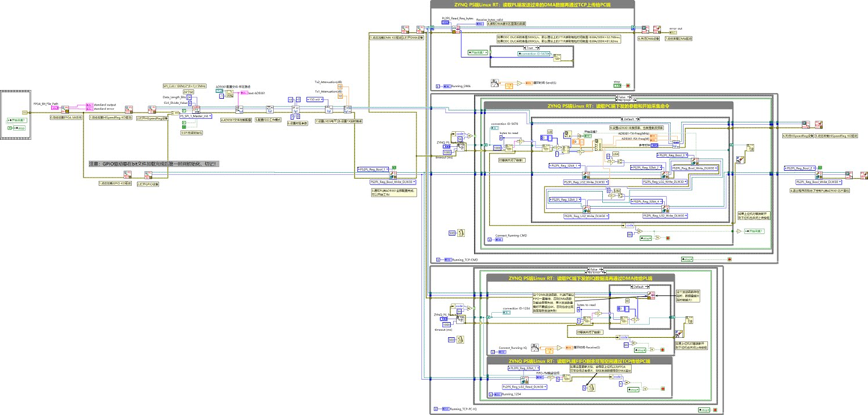Viewport: 868px width, 415px height.
Task: Click the timer icon beside loop time Send(S)
Action: [495, 83]
